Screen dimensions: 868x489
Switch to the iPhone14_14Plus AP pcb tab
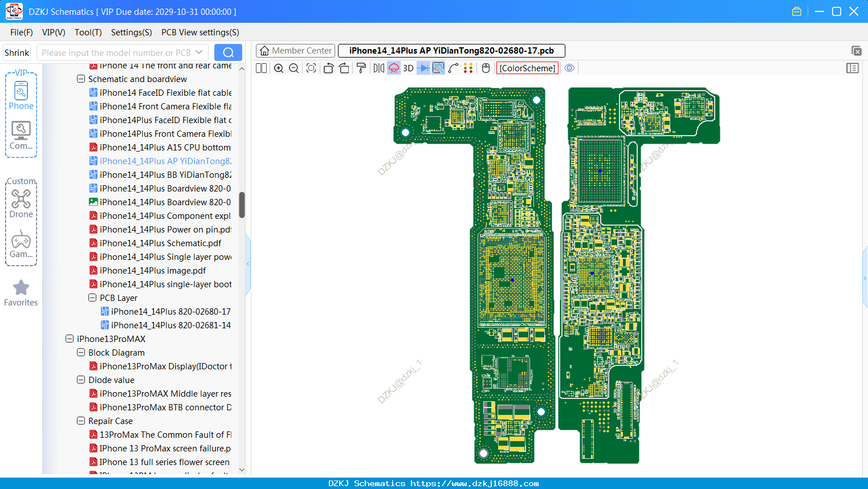[451, 51]
